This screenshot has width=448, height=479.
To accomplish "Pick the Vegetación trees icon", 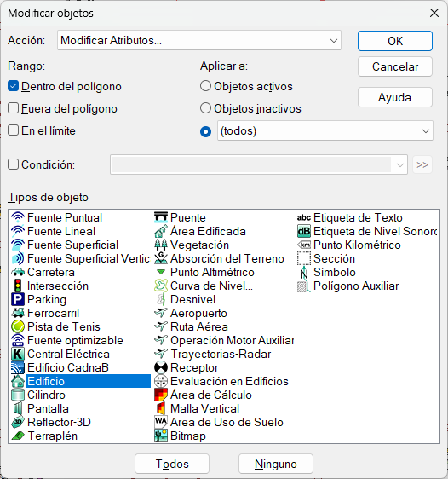I will (161, 245).
